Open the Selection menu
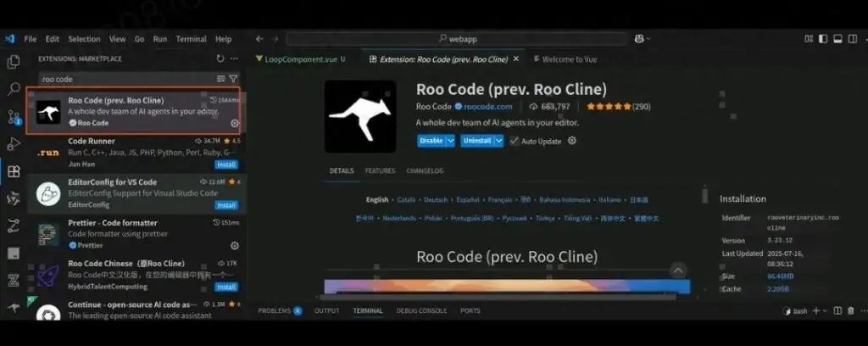The height and width of the screenshot is (346, 868). click(x=84, y=39)
